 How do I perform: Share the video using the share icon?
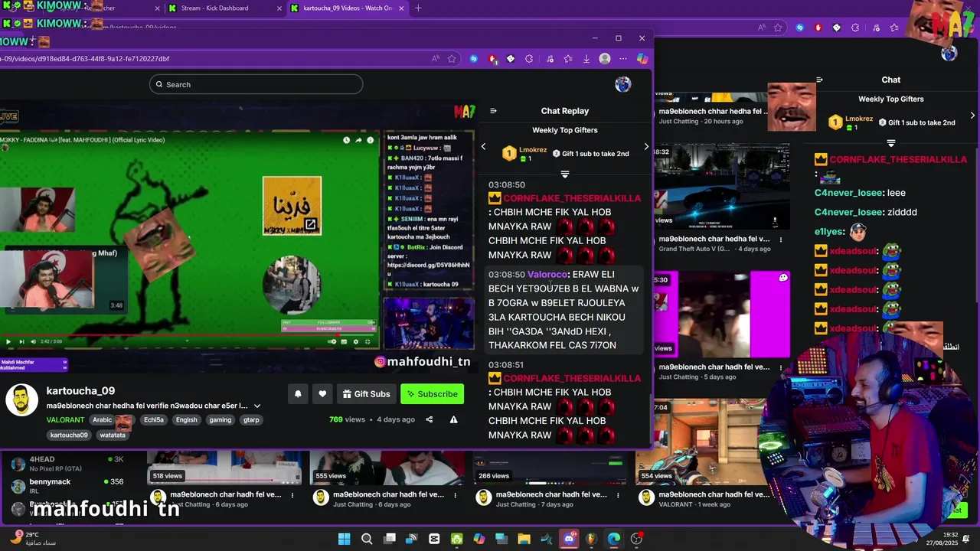pos(429,419)
